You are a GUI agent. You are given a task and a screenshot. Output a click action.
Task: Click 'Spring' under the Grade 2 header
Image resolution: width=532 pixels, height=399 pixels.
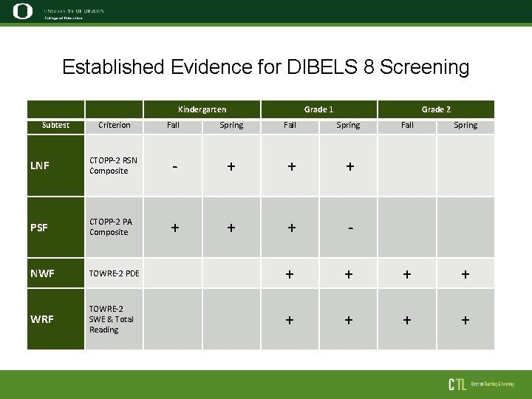465,125
